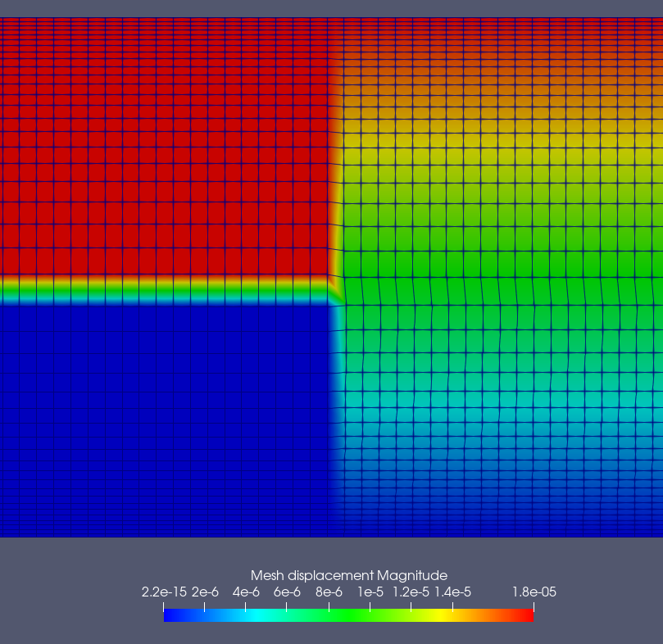
Task: Click the 1.2e-5 legend tick label
Action: [x=411, y=592]
